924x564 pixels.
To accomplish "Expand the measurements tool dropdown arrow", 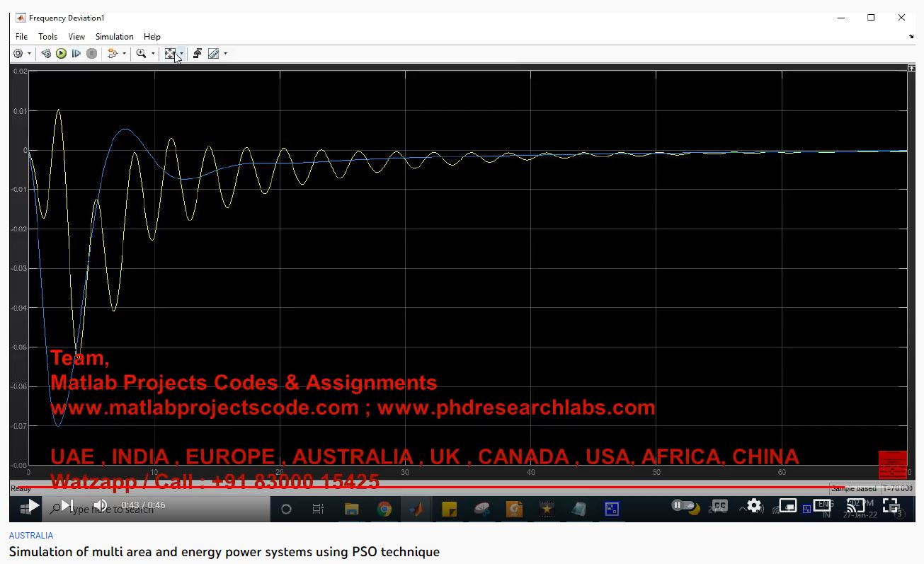I will (x=225, y=54).
